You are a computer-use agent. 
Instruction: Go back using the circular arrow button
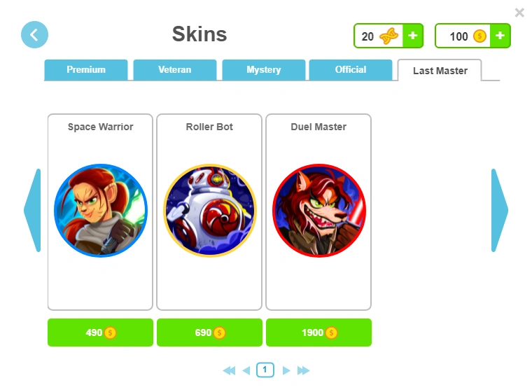34,34
